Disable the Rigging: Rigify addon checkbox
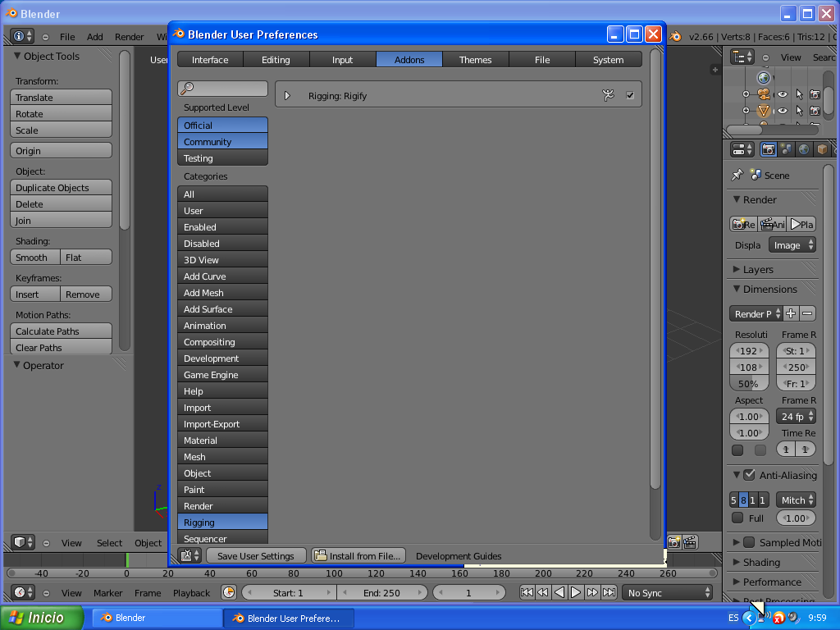 pos(630,95)
